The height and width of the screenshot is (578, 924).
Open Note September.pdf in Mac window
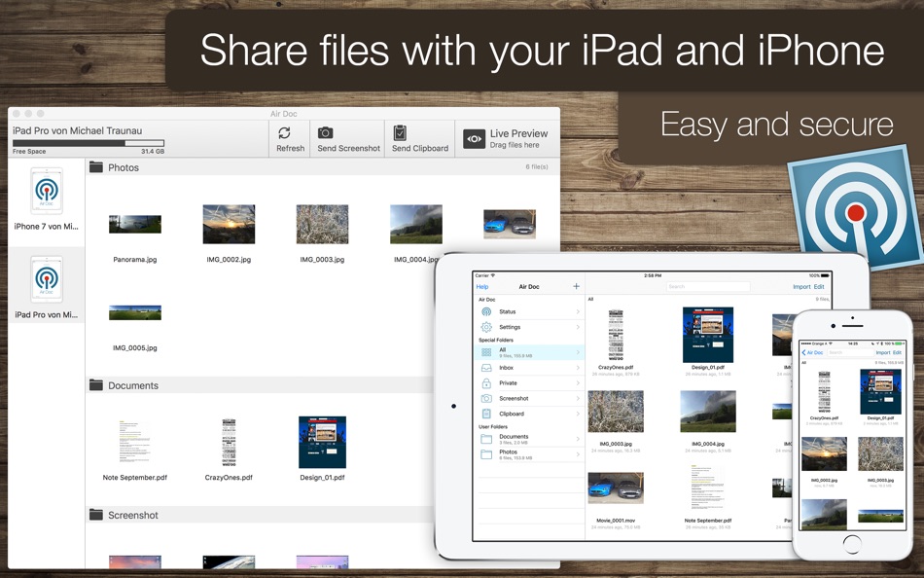coord(135,443)
